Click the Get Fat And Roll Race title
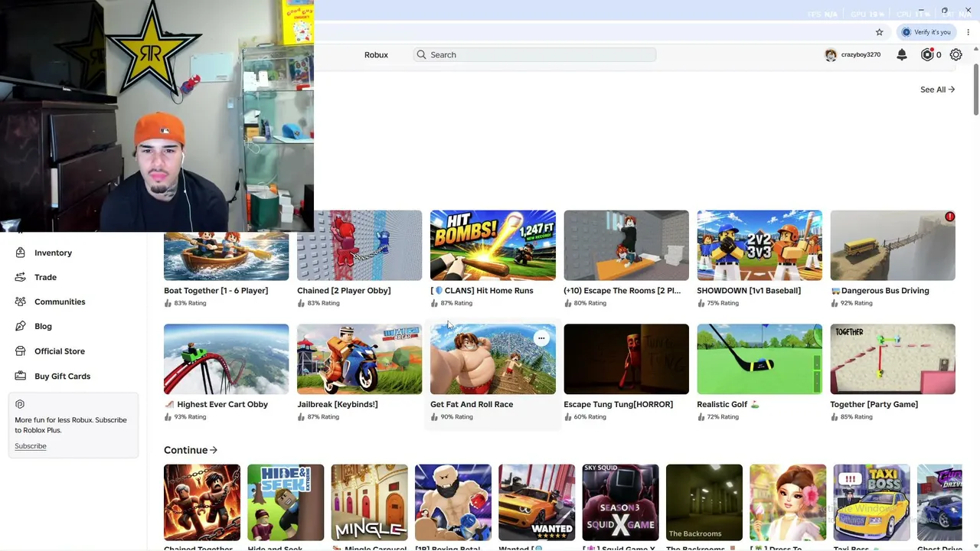This screenshot has width=980, height=551. click(472, 404)
